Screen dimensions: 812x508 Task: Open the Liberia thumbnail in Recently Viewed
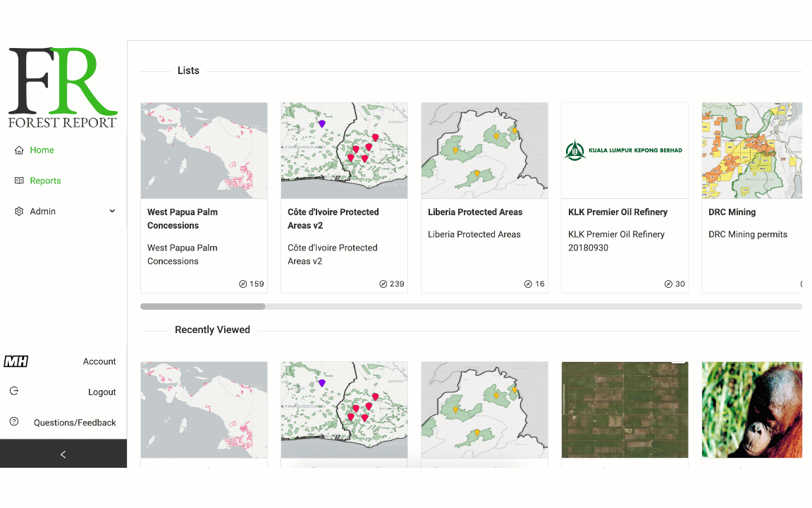[485, 409]
